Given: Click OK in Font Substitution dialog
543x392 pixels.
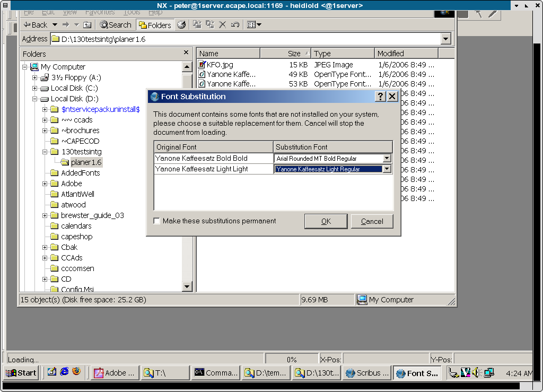Looking at the screenshot, I should (x=326, y=221).
